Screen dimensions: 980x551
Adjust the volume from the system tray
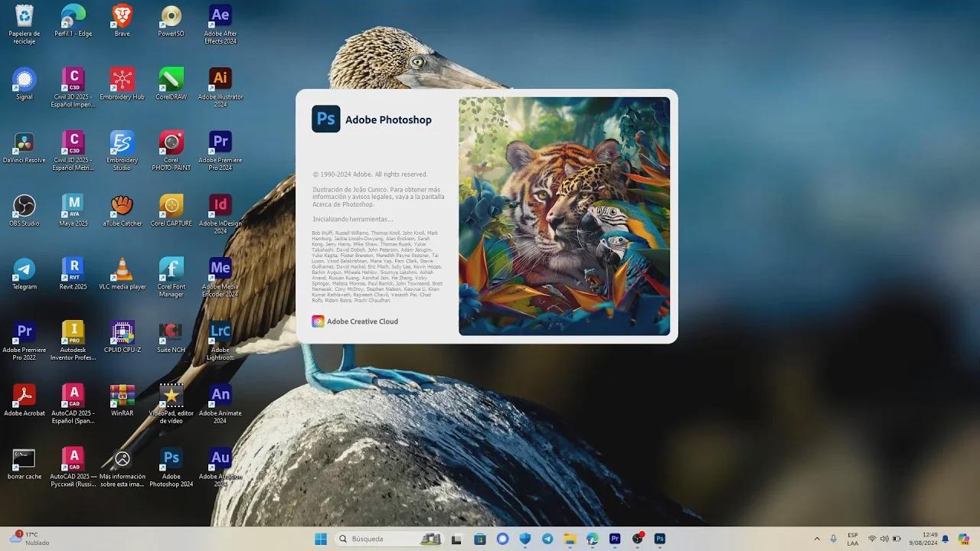[x=884, y=539]
